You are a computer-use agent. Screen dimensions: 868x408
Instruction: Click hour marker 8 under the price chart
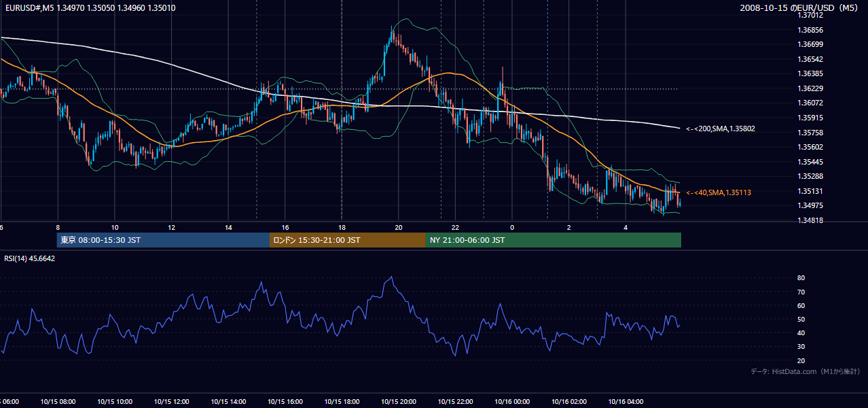(58, 228)
